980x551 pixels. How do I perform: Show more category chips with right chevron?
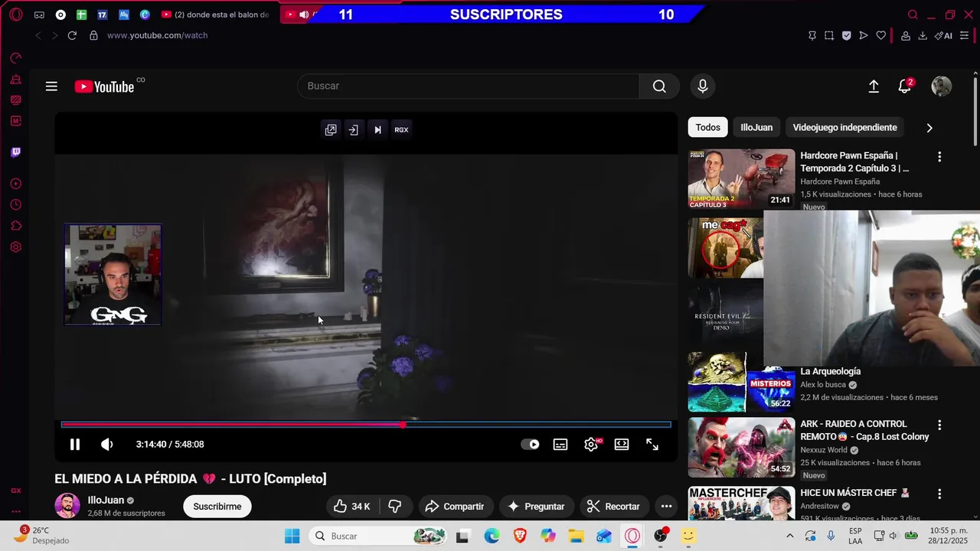click(929, 128)
